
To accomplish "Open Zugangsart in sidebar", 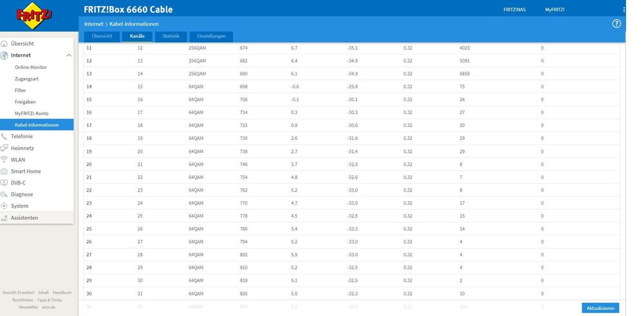I will tap(26, 79).
